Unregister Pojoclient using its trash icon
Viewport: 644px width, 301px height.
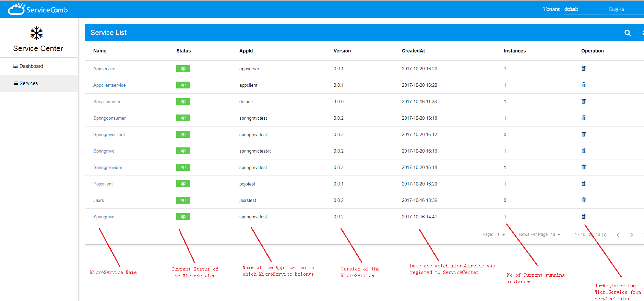pyautogui.click(x=583, y=184)
